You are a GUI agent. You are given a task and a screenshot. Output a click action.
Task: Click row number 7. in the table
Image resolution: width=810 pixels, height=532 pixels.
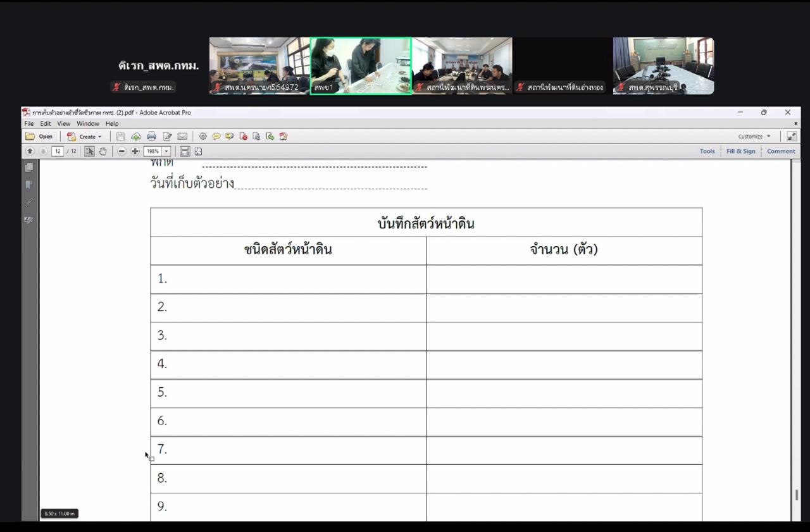pos(162,449)
